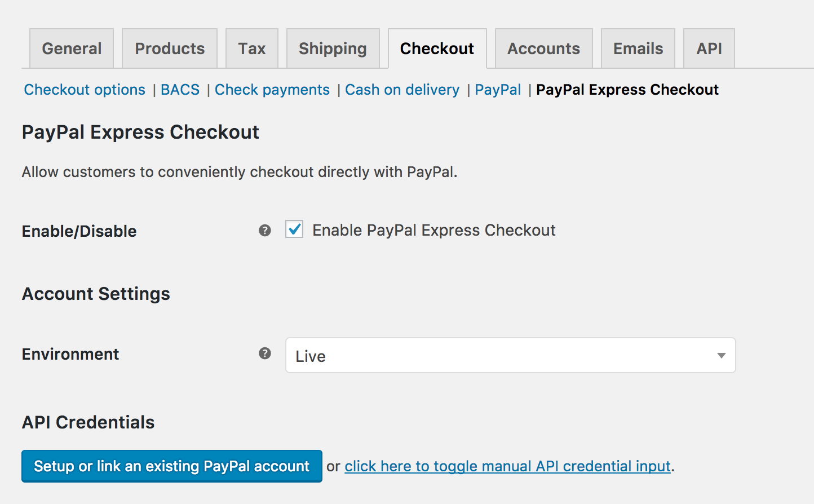Open the Check payments link
814x504 pixels.
(x=272, y=90)
